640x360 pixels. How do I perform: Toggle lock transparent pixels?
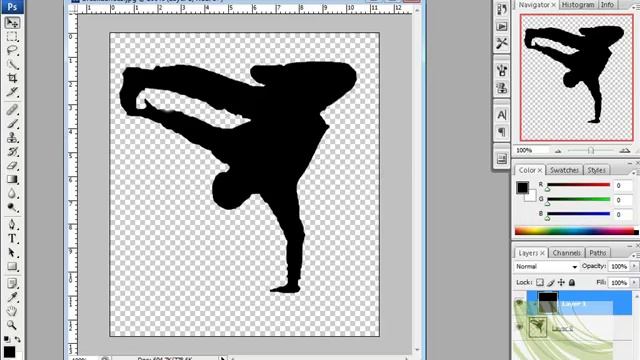540,282
